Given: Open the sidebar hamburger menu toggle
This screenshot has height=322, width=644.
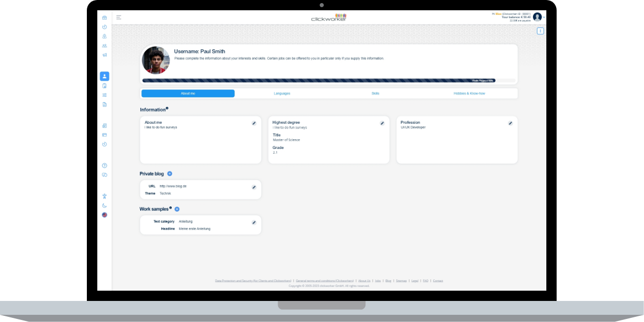Looking at the screenshot, I should tap(119, 16).
